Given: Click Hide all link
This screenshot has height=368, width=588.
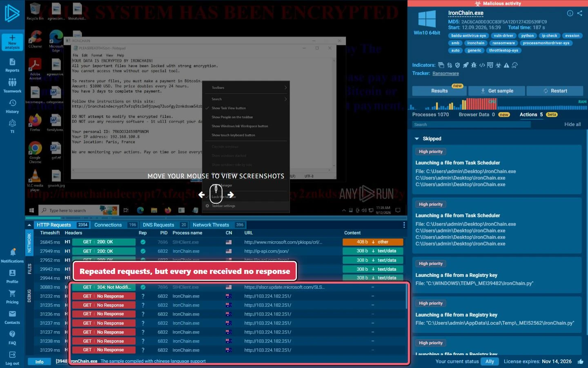Looking at the screenshot, I should pyautogui.click(x=572, y=124).
